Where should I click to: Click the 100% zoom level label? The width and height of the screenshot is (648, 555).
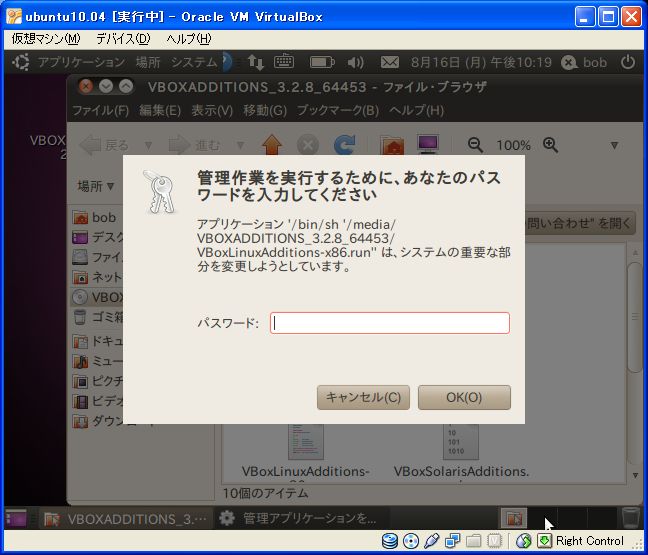tap(513, 145)
